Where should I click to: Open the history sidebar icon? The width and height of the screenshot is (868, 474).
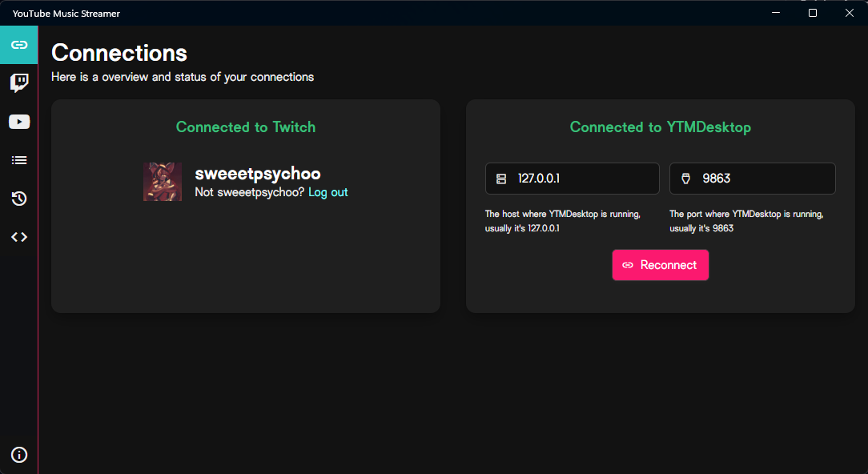coord(19,199)
